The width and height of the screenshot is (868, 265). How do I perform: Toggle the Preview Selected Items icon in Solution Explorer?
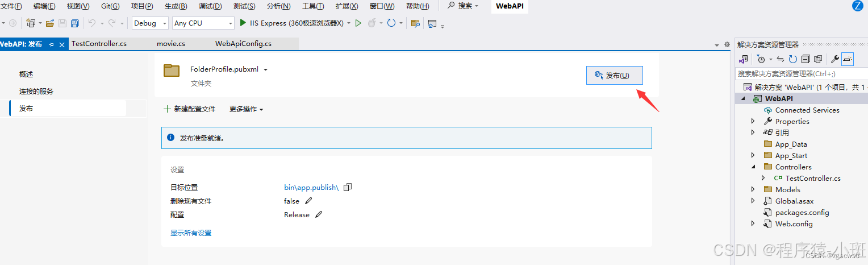[x=848, y=59]
